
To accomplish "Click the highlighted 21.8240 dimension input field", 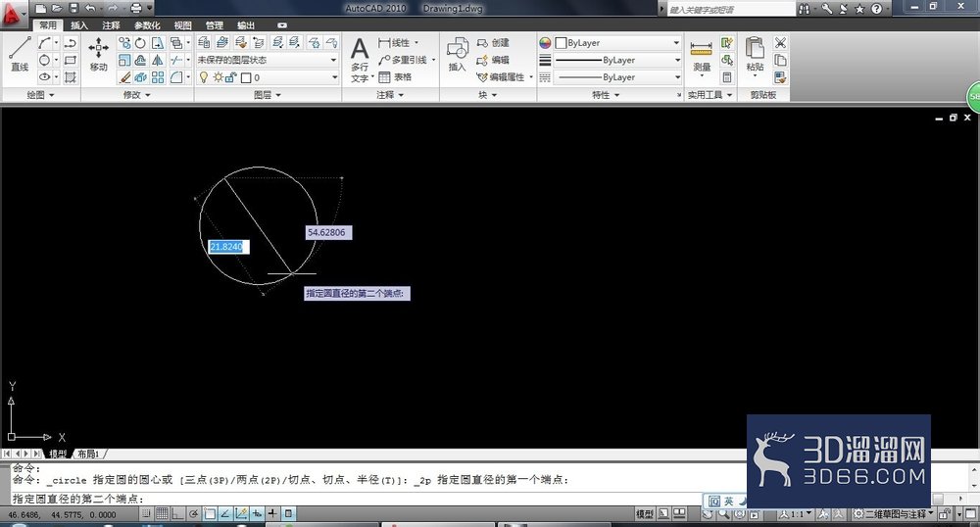I will point(228,247).
